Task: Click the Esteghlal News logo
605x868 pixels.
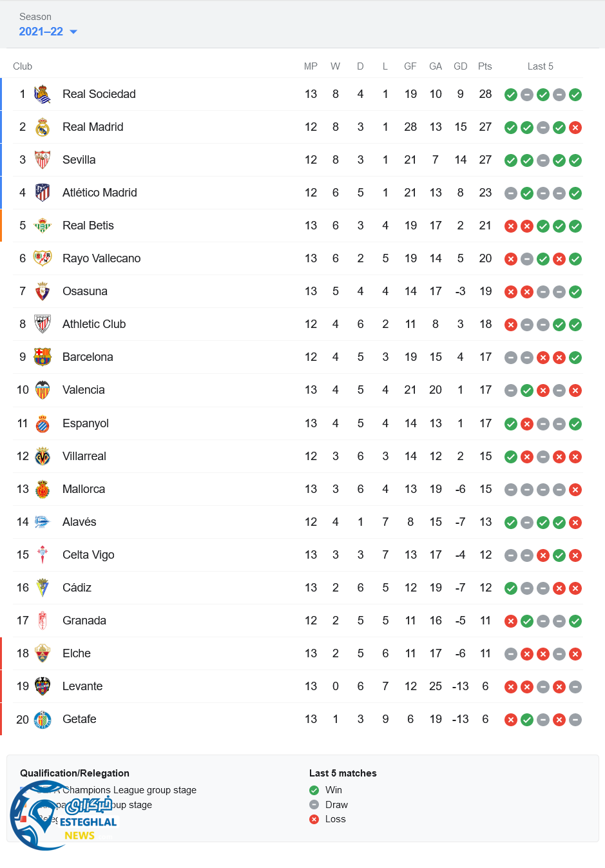Action: [x=63, y=815]
